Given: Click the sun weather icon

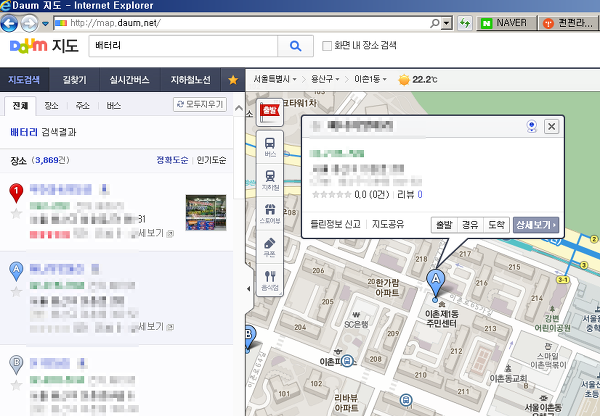Looking at the screenshot, I should tap(404, 80).
